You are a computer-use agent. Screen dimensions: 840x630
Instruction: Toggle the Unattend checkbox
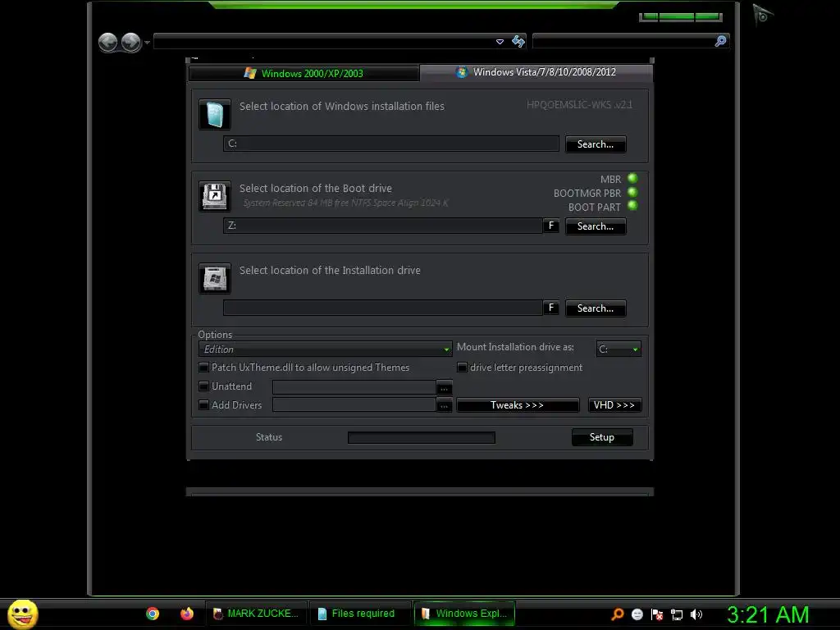click(x=203, y=386)
